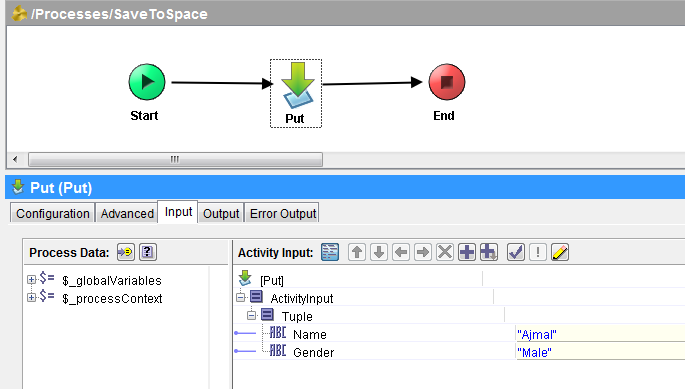Promote element using left arrow button

pyautogui.click(x=401, y=252)
